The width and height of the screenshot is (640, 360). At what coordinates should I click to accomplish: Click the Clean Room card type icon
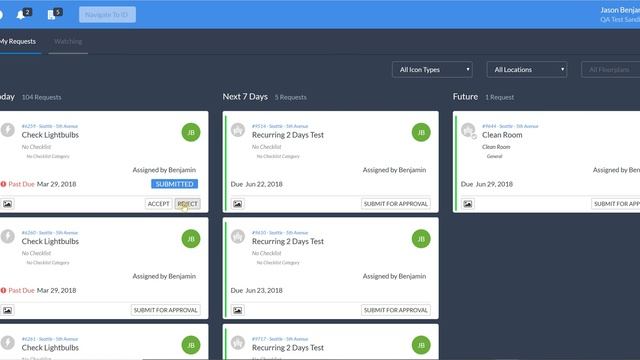(468, 130)
